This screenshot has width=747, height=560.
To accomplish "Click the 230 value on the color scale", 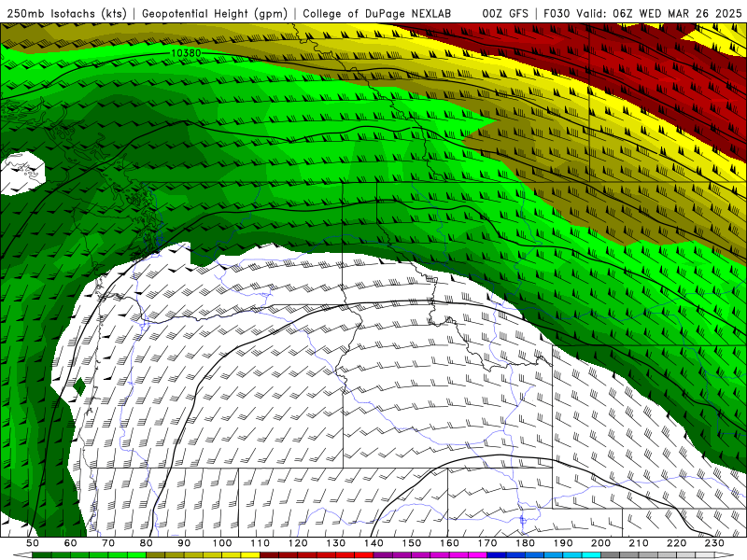I will [714, 543].
